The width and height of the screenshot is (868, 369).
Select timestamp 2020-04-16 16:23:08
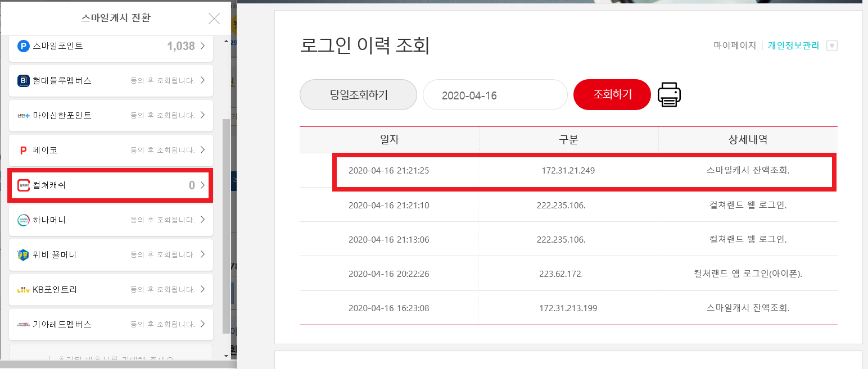click(389, 308)
